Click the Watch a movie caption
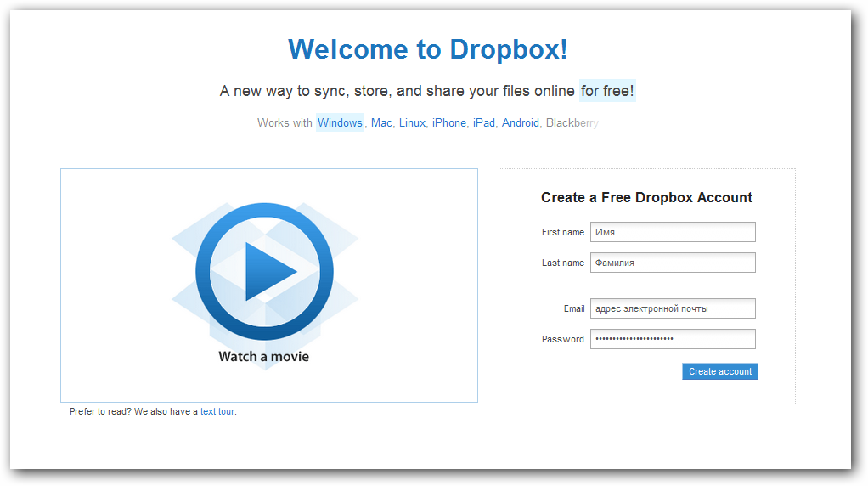Image resolution: width=868 pixels, height=486 pixels. point(264,357)
